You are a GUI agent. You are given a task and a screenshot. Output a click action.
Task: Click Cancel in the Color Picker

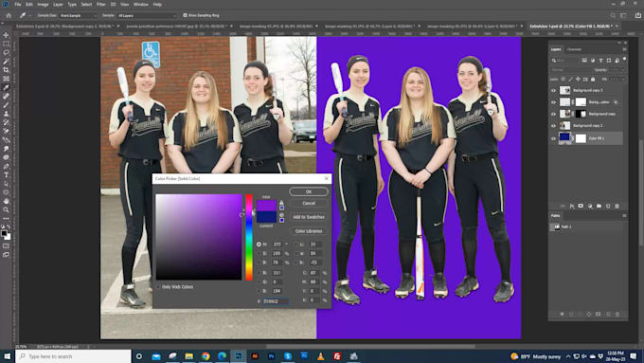pyautogui.click(x=309, y=203)
